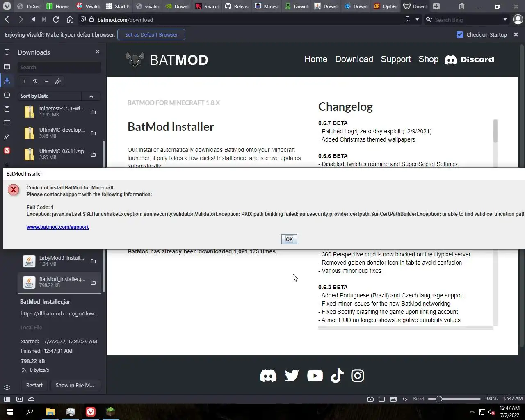The width and height of the screenshot is (525, 420).
Task: Open tracker shield site settings
Action: (83, 19)
